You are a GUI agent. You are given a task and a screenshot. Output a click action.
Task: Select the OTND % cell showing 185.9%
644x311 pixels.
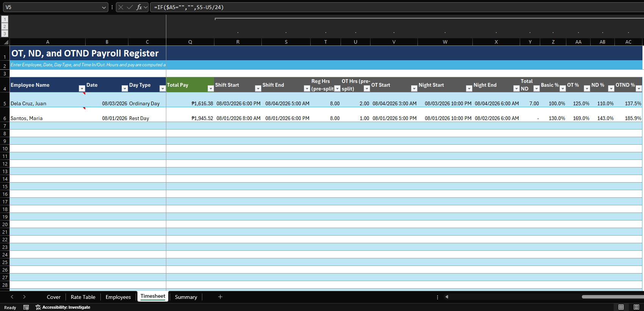tap(628, 115)
